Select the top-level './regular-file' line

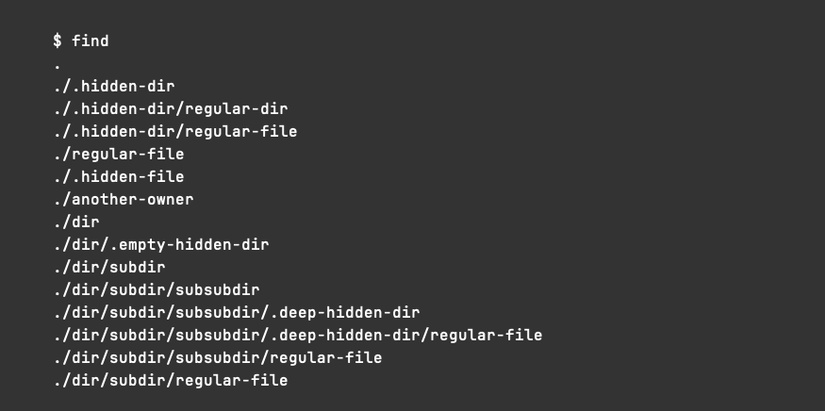[119, 154]
